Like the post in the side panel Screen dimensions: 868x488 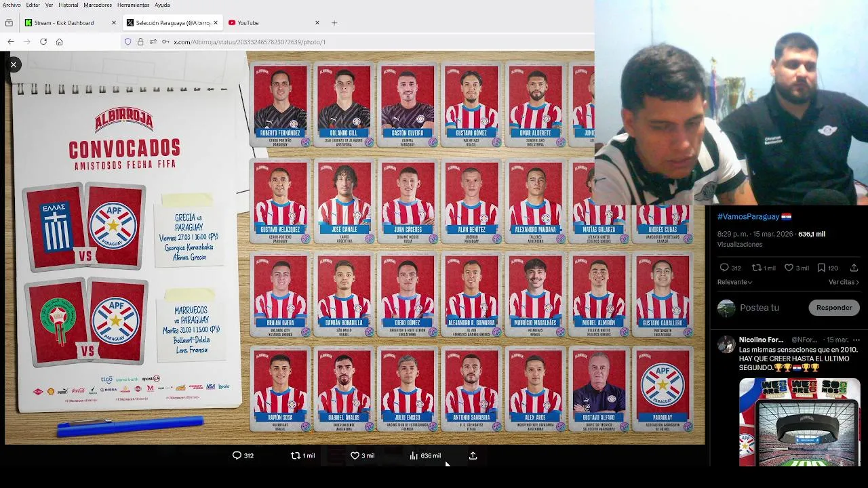(789, 268)
